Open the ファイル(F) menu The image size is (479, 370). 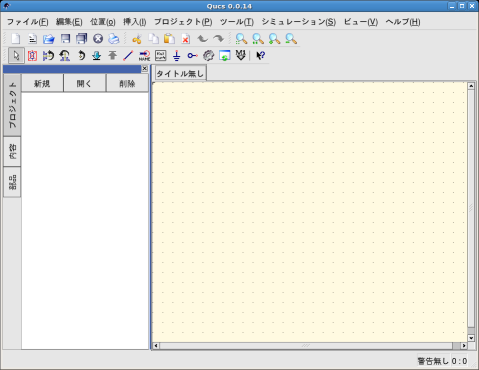(28, 22)
